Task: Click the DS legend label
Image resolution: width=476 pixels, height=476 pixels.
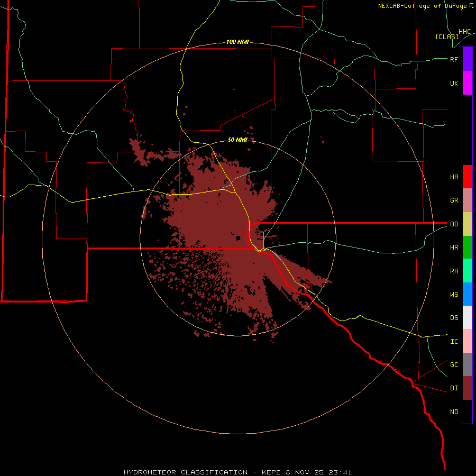Action: click(x=454, y=317)
